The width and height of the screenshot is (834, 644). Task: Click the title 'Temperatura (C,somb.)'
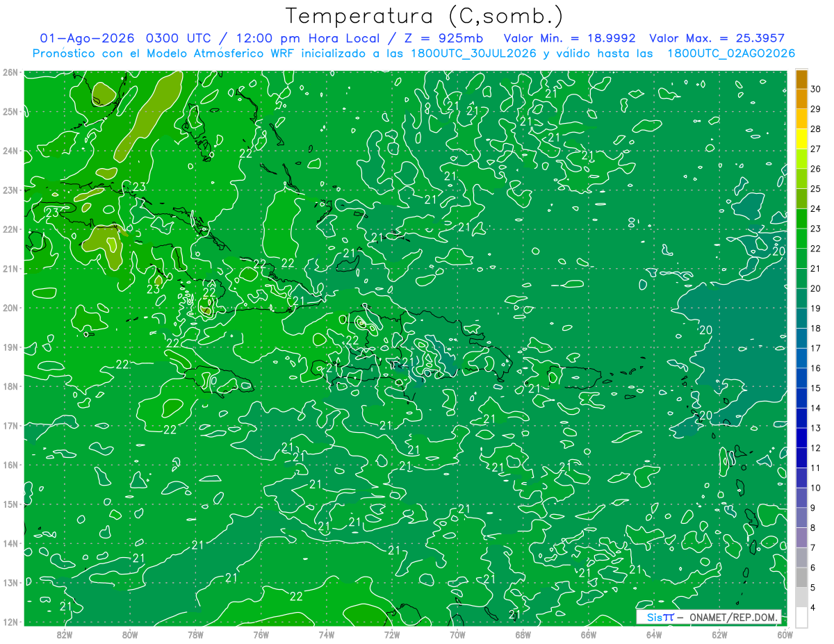click(x=425, y=17)
